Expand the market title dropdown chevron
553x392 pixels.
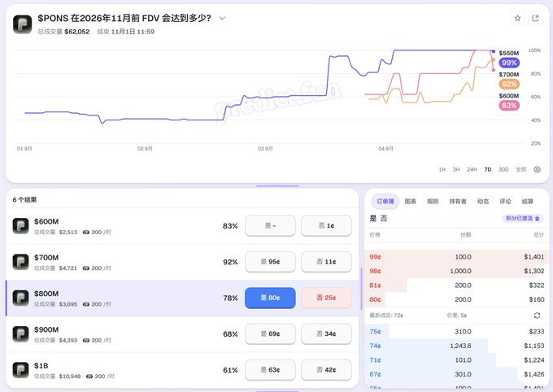tap(222, 18)
